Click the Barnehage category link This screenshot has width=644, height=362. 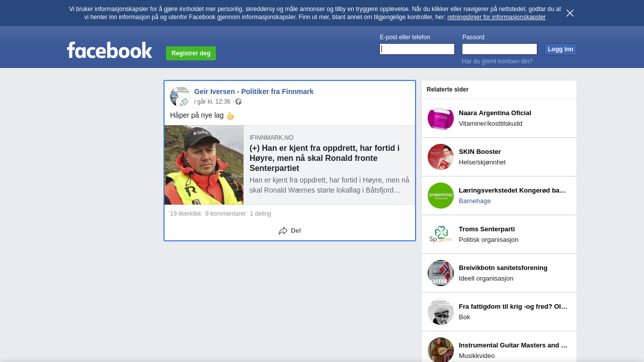click(x=475, y=201)
